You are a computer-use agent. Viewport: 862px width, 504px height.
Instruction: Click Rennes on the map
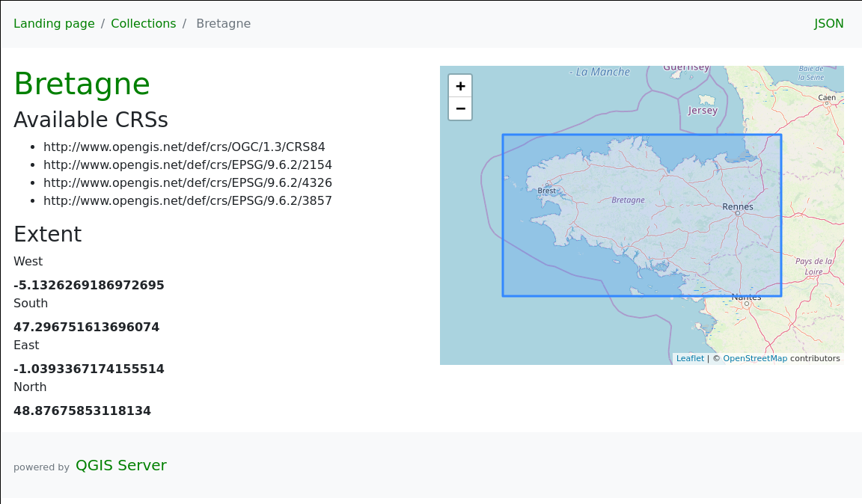click(738, 206)
